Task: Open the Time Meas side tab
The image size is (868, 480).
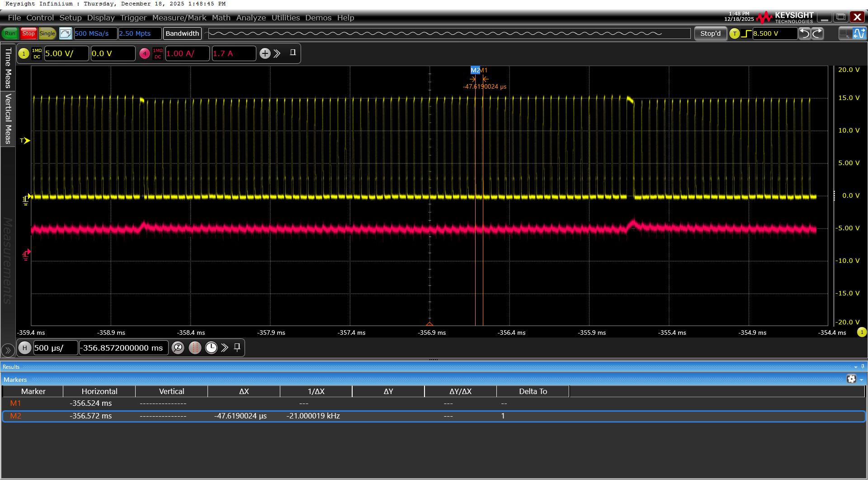Action: pos(8,68)
